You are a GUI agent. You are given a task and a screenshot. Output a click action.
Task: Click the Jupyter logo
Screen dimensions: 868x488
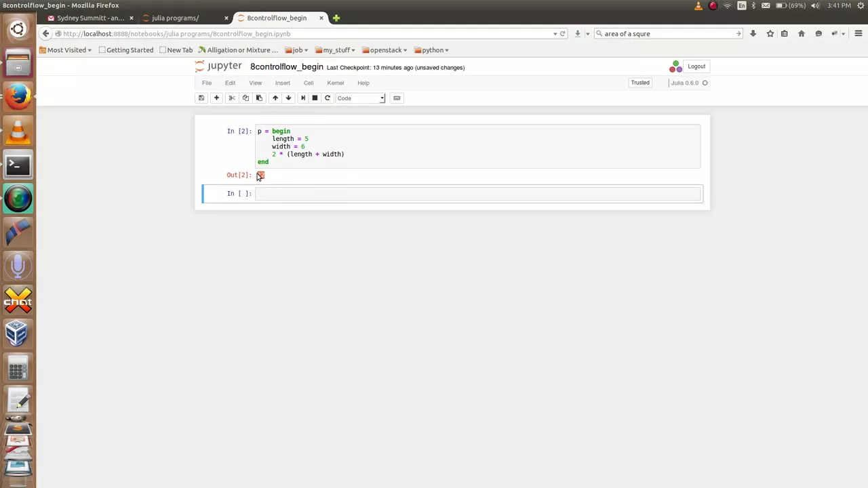218,66
